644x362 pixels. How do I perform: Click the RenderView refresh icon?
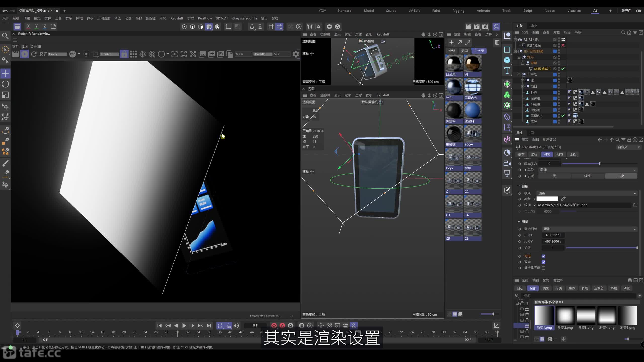pyautogui.click(x=34, y=54)
